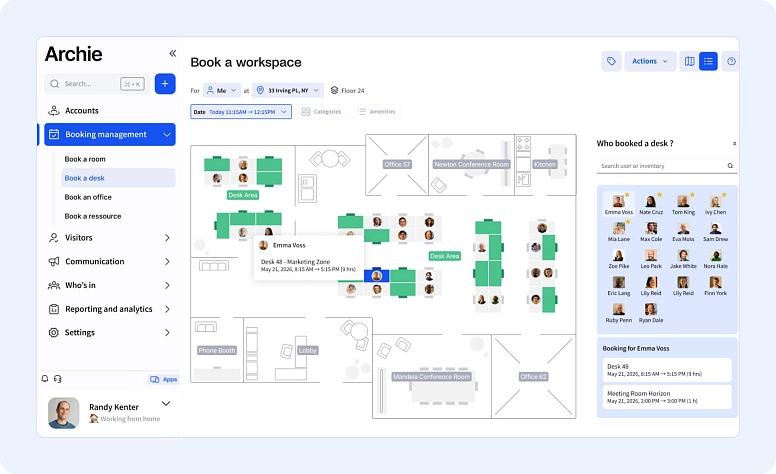Click the headset support icon
Viewport: 776px width, 474px height.
[58, 379]
